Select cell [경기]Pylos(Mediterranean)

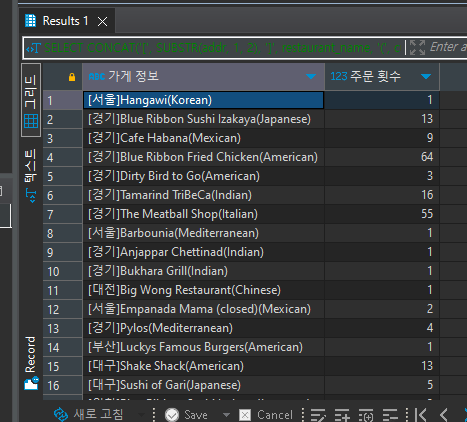click(x=203, y=328)
